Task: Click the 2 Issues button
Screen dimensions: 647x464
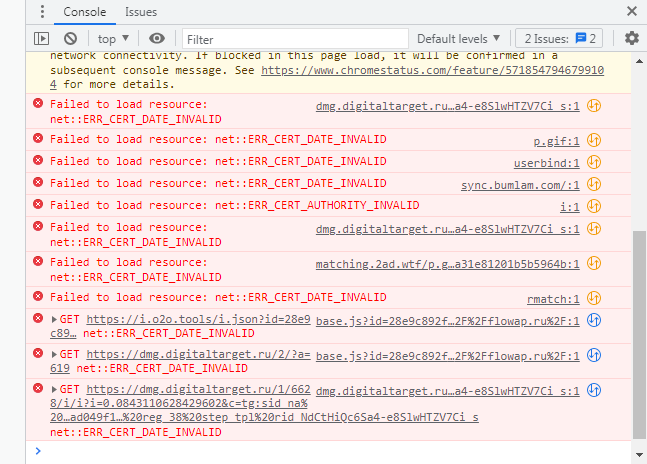Action: [562, 38]
